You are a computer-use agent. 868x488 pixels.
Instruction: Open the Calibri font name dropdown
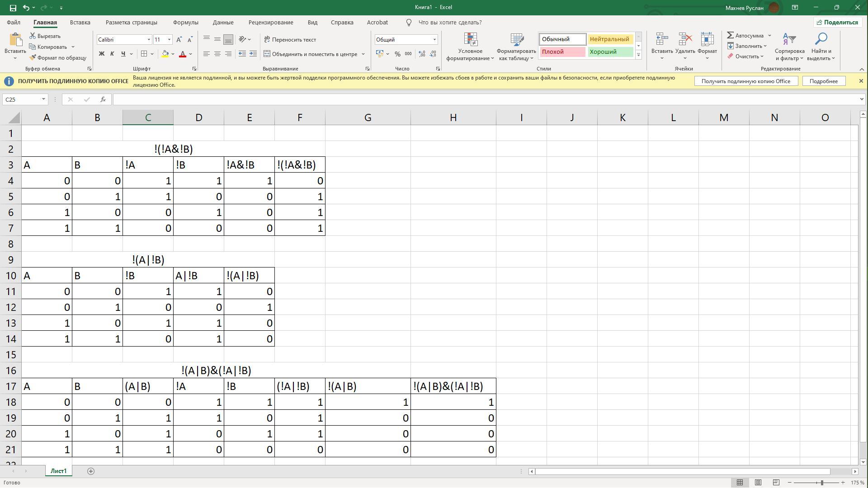[x=149, y=40]
